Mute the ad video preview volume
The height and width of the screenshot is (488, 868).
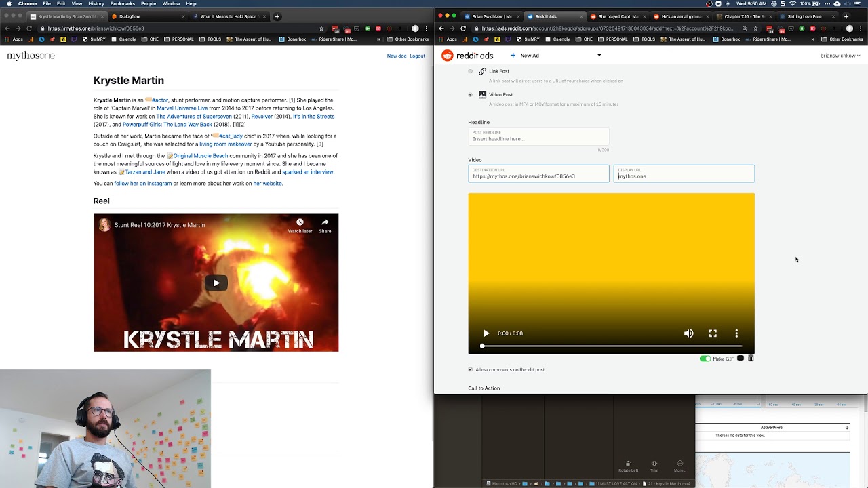pos(688,333)
